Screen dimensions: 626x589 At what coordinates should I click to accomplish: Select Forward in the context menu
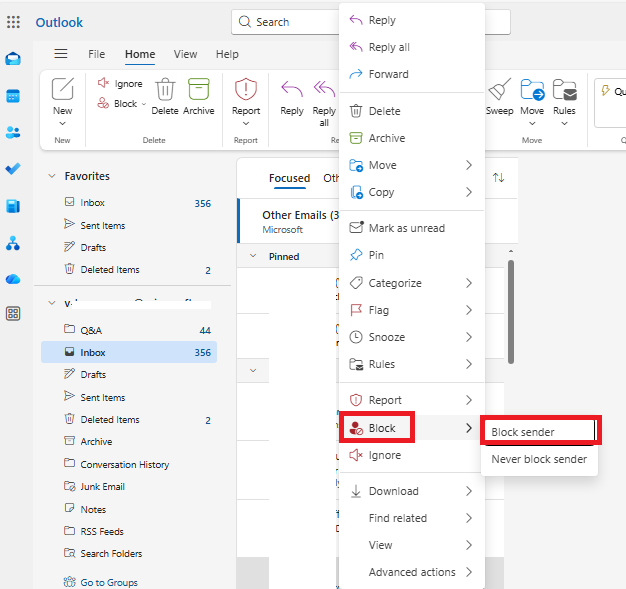coord(412,74)
